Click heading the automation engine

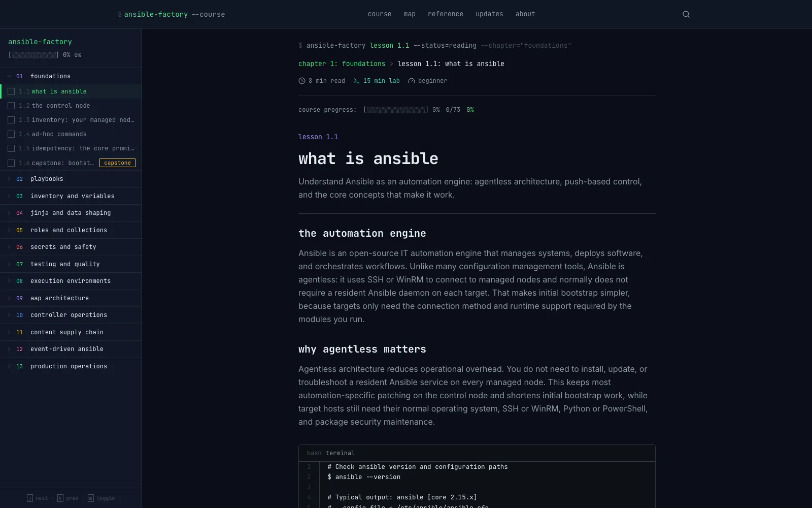(x=362, y=234)
